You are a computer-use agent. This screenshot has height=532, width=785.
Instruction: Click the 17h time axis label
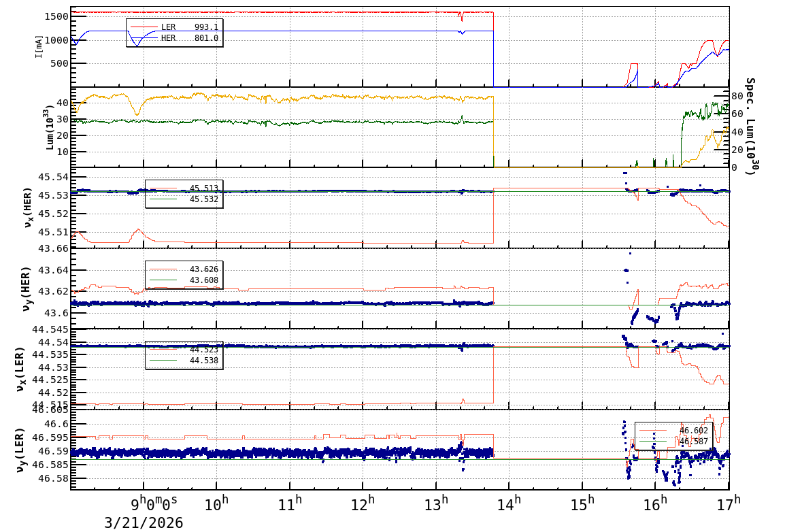[729, 503]
